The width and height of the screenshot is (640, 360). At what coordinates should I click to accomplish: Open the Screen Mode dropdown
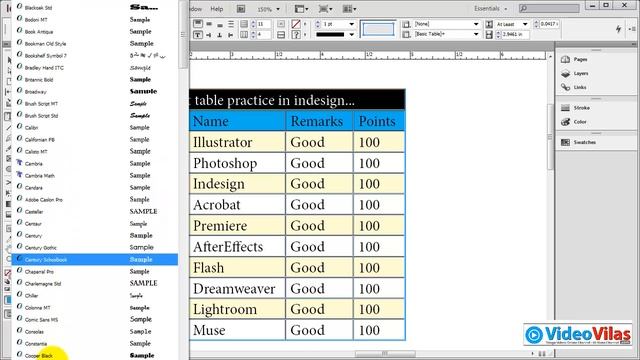coord(325,9)
